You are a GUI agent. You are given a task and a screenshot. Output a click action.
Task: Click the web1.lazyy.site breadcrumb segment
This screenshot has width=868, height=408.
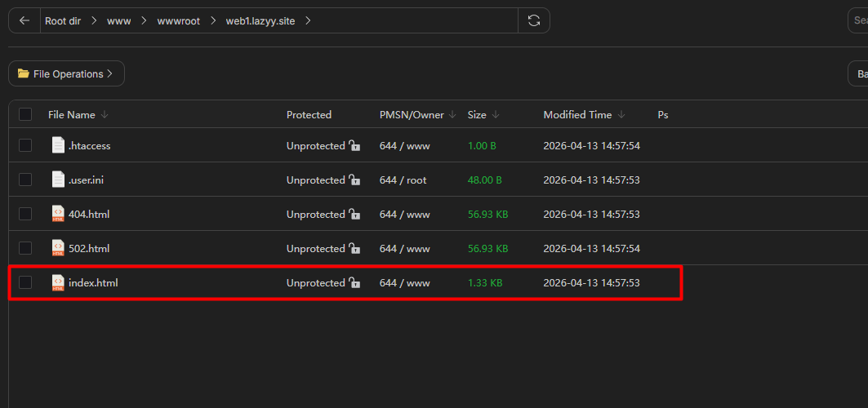(261, 20)
